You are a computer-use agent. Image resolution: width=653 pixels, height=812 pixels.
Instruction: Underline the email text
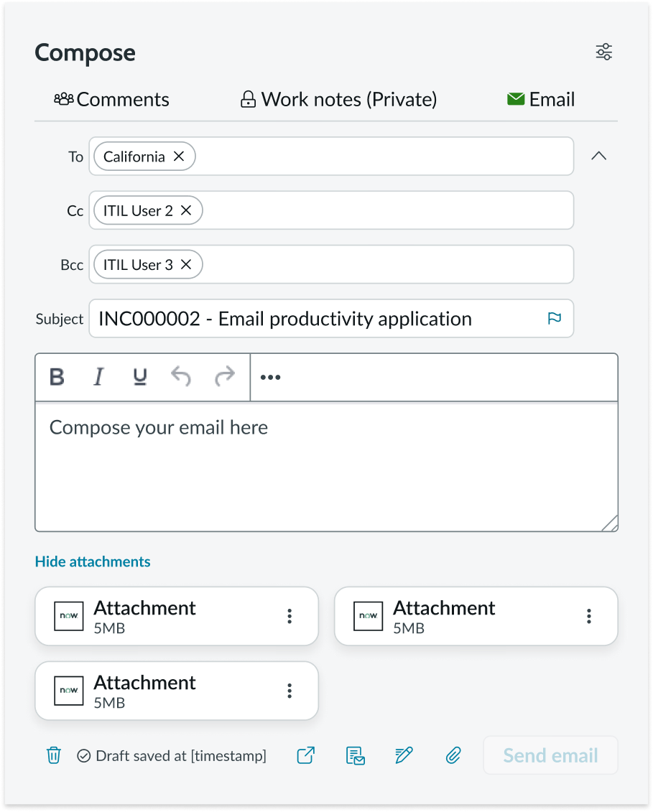[x=140, y=376]
